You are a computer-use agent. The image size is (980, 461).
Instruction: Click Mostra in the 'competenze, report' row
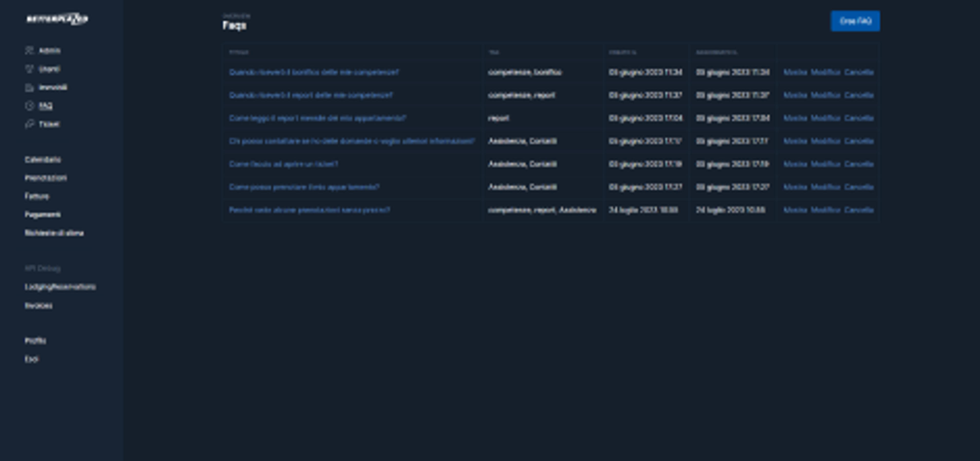tap(795, 95)
